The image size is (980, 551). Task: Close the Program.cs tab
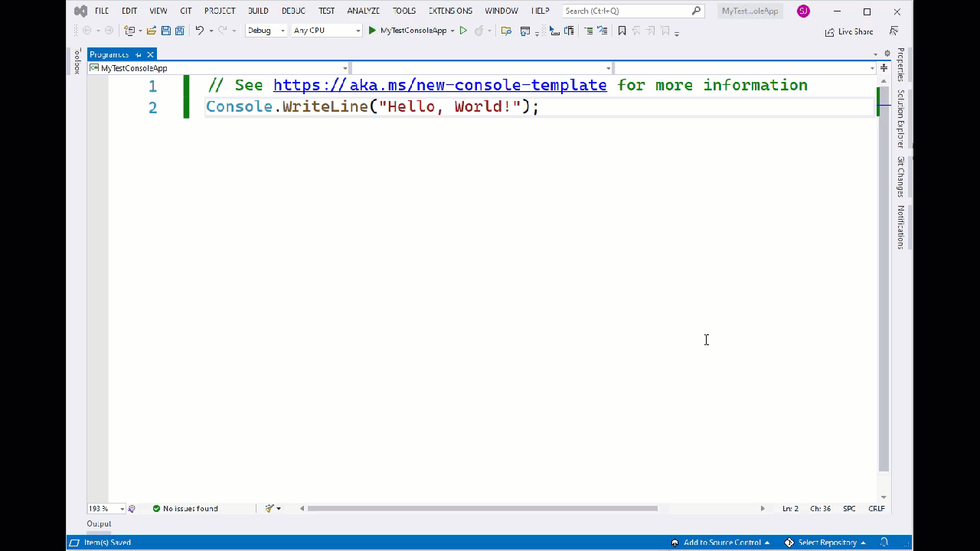(150, 54)
